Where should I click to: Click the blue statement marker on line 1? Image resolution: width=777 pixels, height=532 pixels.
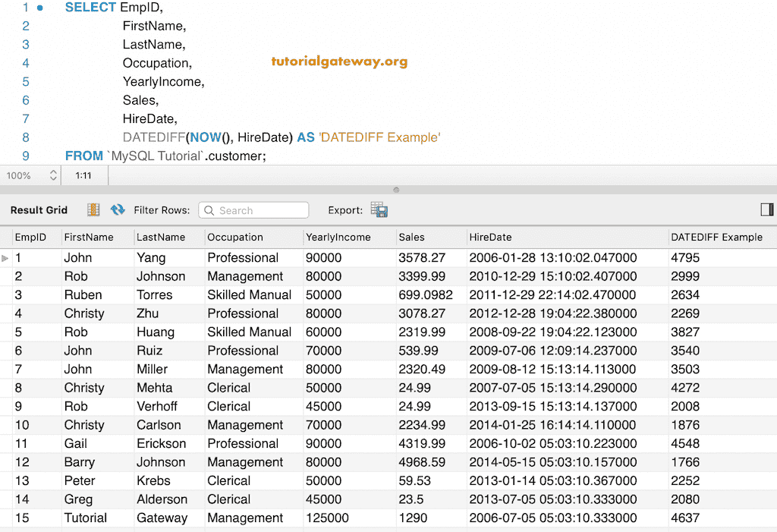(x=40, y=8)
